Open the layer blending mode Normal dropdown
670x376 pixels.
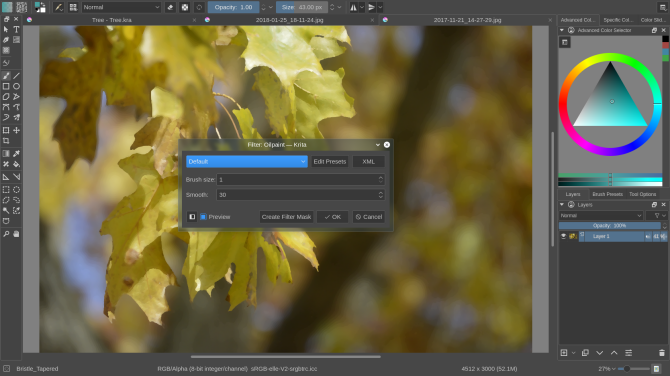point(601,216)
